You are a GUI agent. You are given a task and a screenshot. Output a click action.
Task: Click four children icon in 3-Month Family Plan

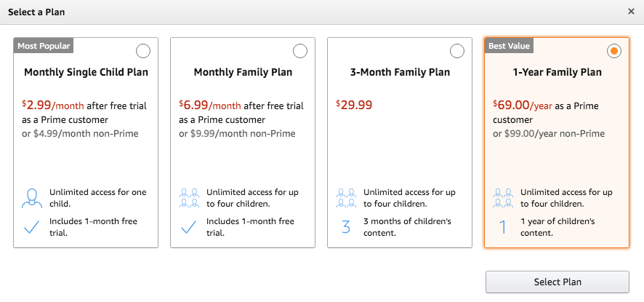[x=346, y=198]
